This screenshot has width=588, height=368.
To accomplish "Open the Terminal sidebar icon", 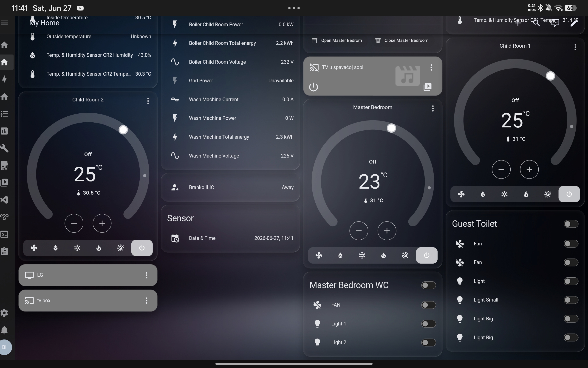I will (4, 234).
